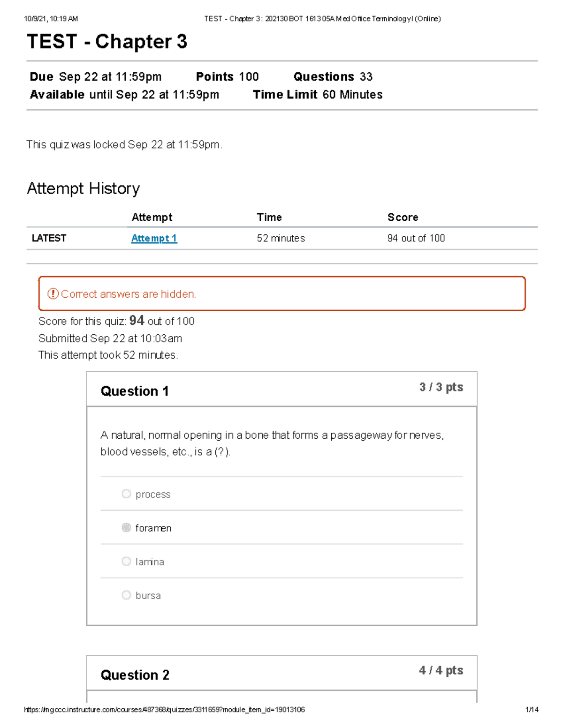This screenshot has height=728, width=563.
Task: Click the quiz URL in the page footer
Action: pyautogui.click(x=164, y=710)
